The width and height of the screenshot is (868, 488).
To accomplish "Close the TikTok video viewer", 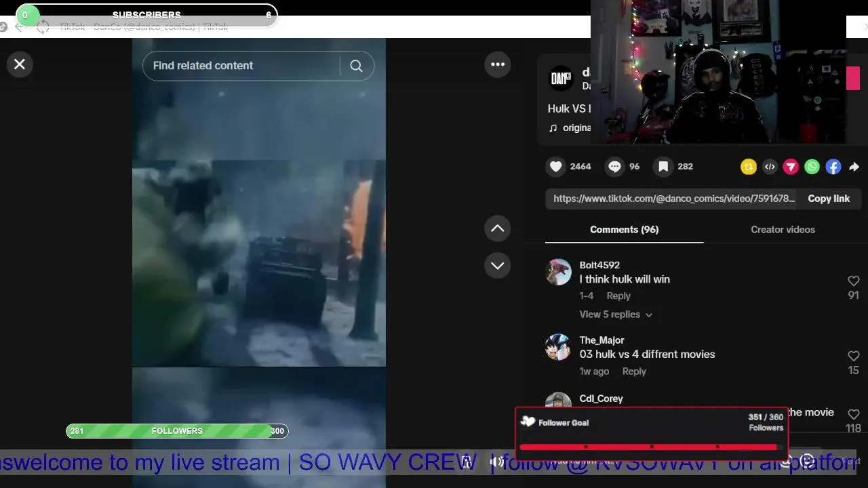I will 20,64.
